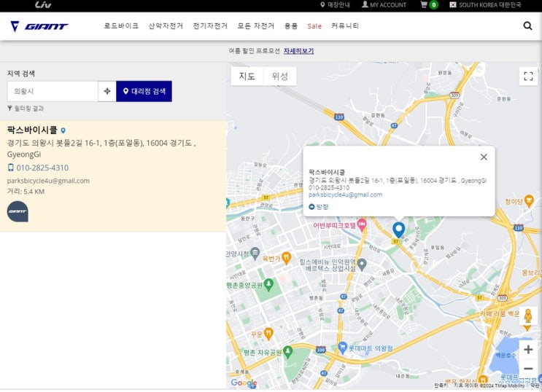The image size is (542, 392).
Task: Expand the 필터링 결과 filter
Action: point(26,109)
